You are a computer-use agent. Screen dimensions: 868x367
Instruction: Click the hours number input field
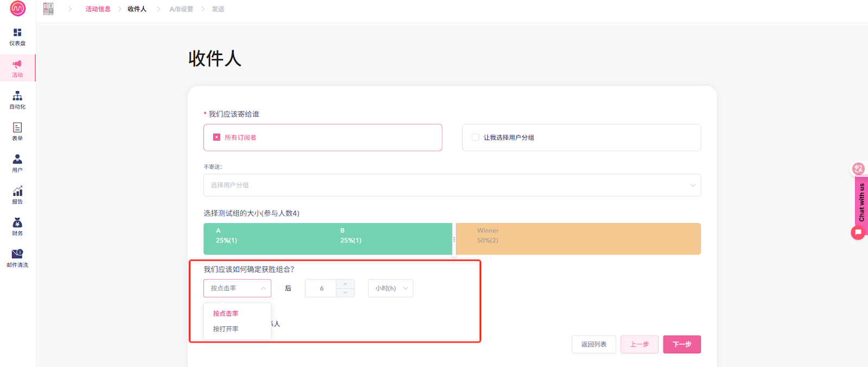click(321, 288)
